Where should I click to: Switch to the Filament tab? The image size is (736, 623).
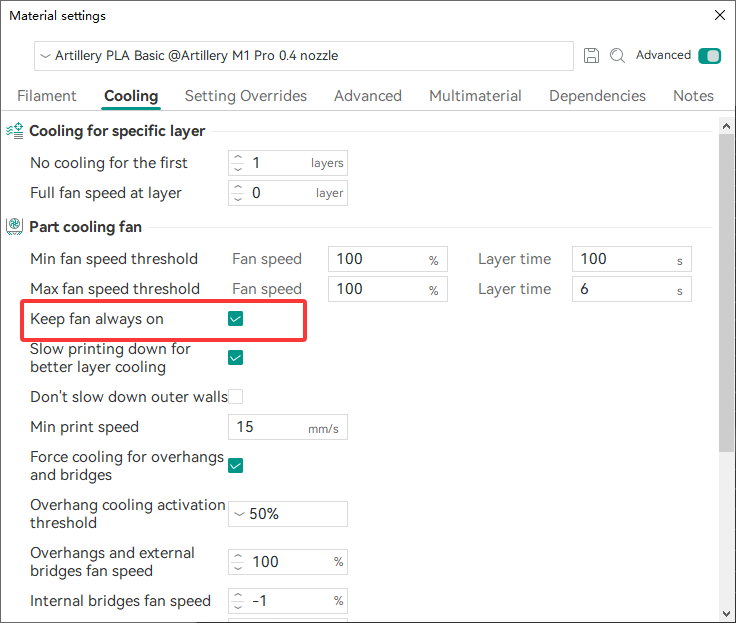pyautogui.click(x=47, y=96)
